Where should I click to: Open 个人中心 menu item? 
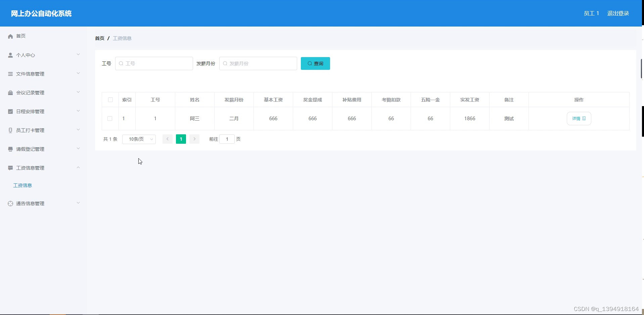point(44,55)
